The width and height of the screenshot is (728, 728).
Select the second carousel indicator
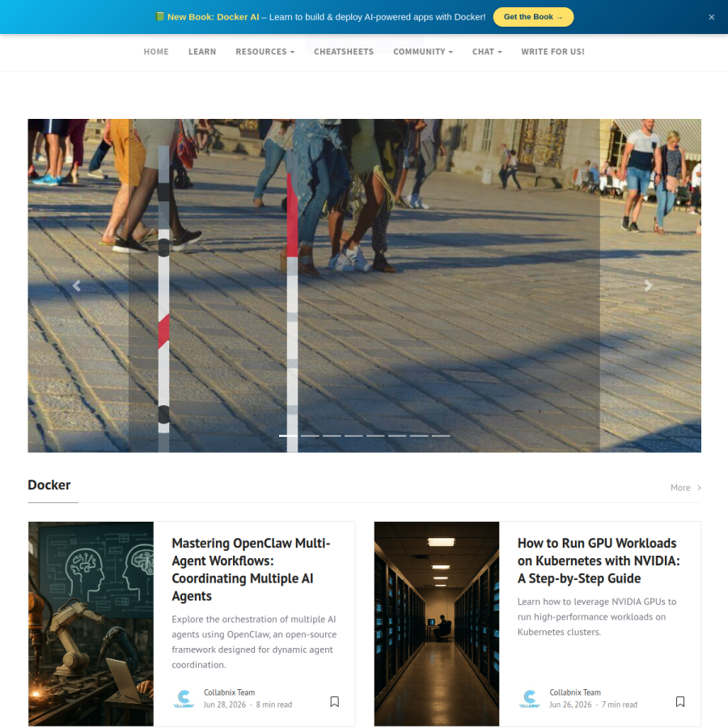point(310,436)
